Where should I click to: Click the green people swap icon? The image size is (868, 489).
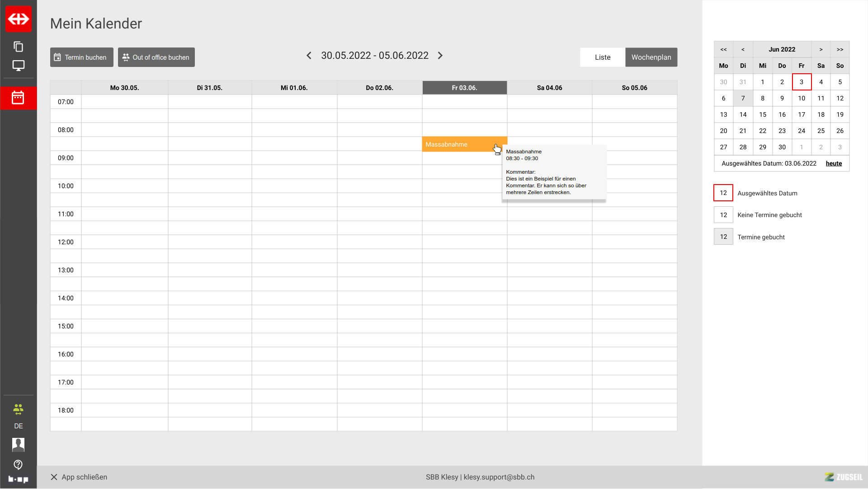click(19, 409)
